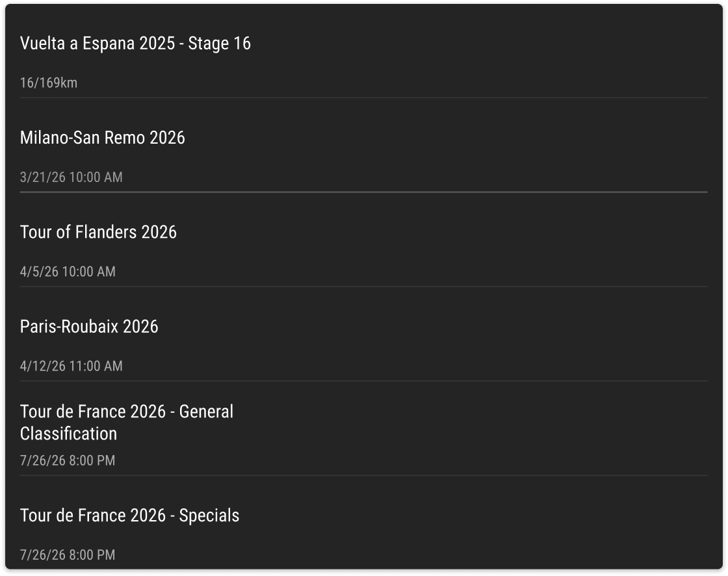Click the start time under Tour de France Specials
The image size is (728, 576).
68,555
